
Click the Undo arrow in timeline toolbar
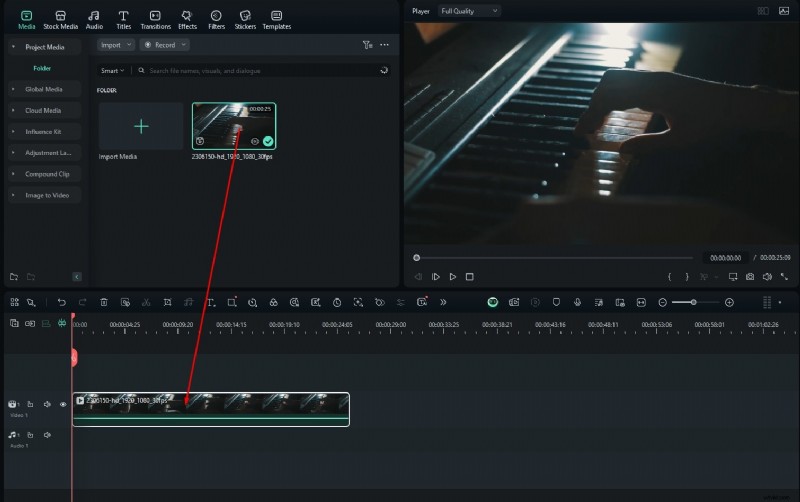point(61,302)
